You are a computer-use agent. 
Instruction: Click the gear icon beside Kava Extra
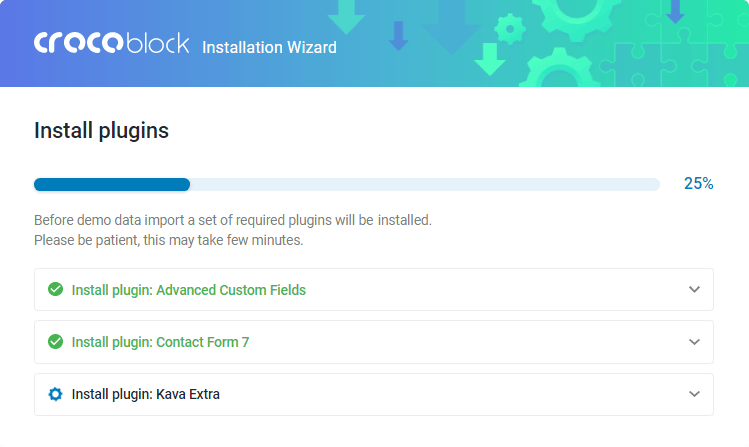[55, 394]
